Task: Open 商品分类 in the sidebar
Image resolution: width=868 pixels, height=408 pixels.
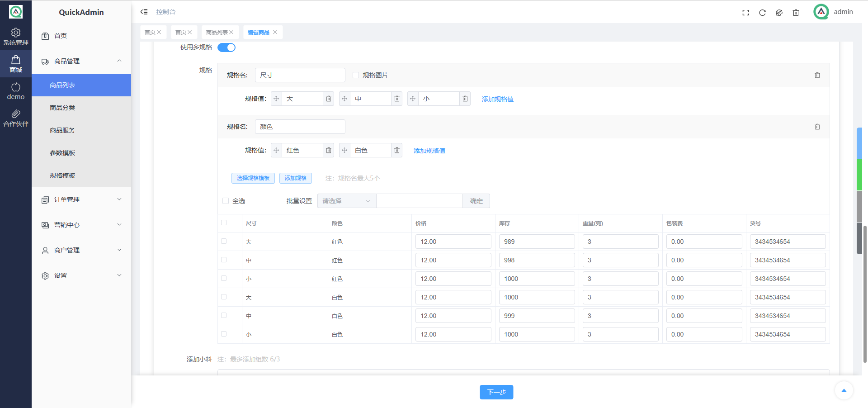Action: pos(62,108)
